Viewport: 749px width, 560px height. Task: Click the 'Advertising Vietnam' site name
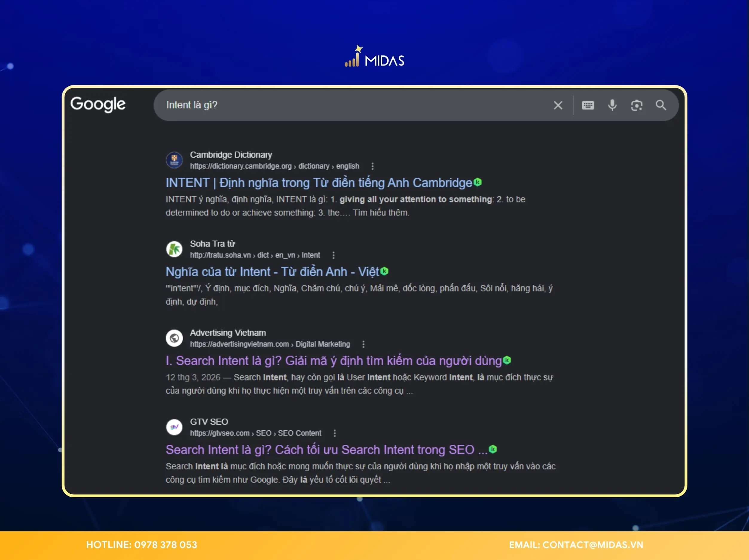tap(228, 333)
